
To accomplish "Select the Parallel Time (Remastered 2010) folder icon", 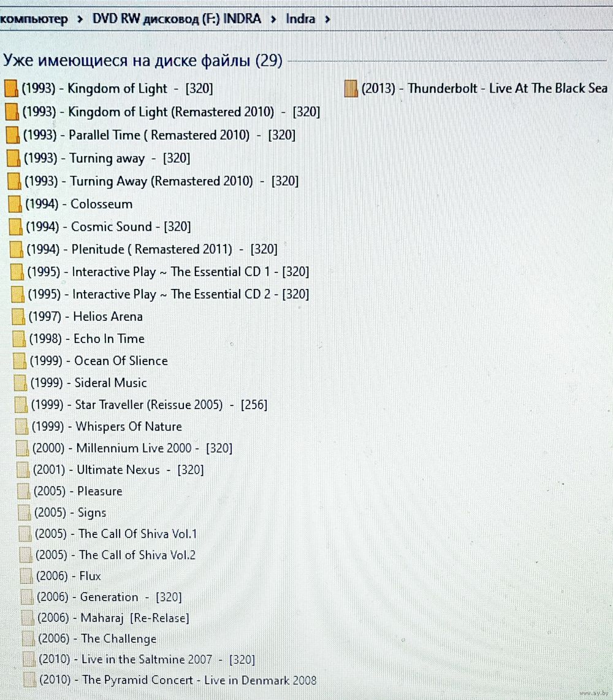I will [x=12, y=135].
